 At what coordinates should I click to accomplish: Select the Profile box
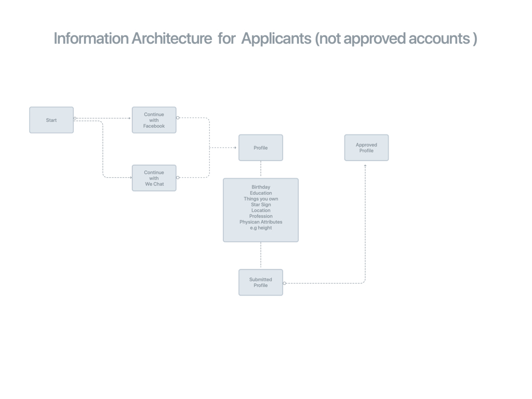[x=260, y=147]
